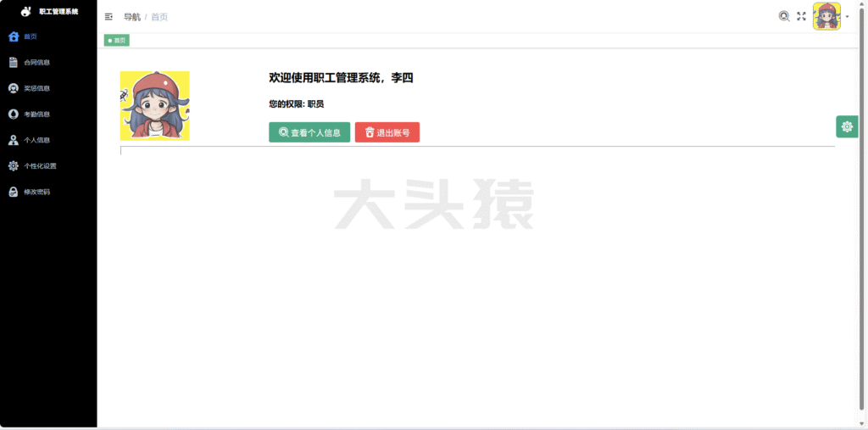The height and width of the screenshot is (430, 868).
Task: Go to 奖惩信息 in the sidebar
Action: 48,89
